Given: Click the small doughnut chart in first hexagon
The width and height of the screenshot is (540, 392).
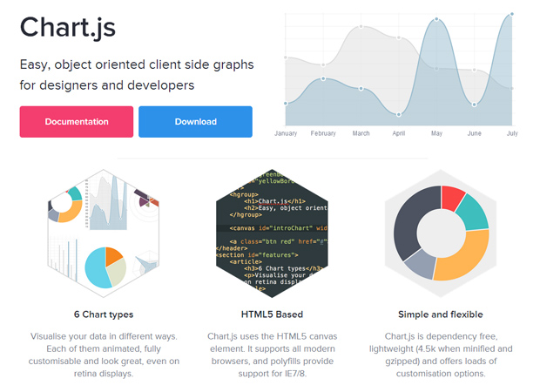Looking at the screenshot, I should point(65,205).
